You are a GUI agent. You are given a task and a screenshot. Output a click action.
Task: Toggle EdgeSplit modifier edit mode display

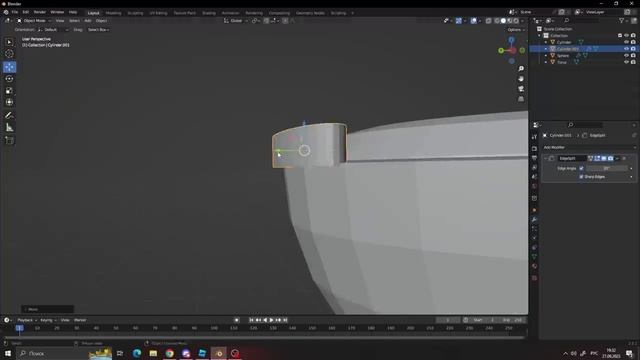coord(597,158)
